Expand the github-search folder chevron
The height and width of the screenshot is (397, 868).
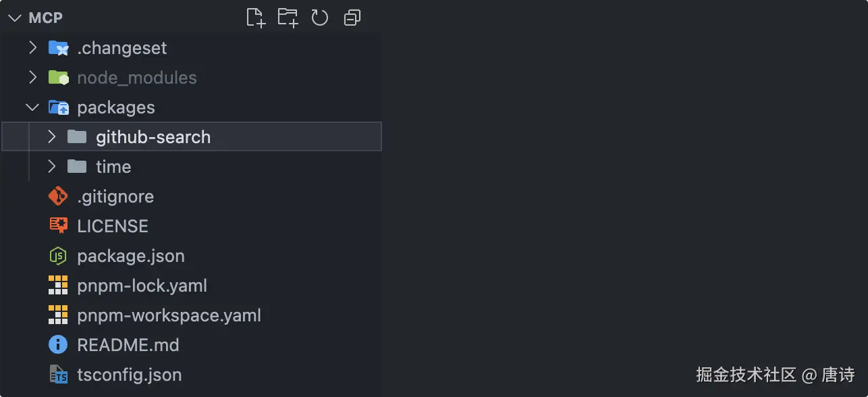[51, 137]
